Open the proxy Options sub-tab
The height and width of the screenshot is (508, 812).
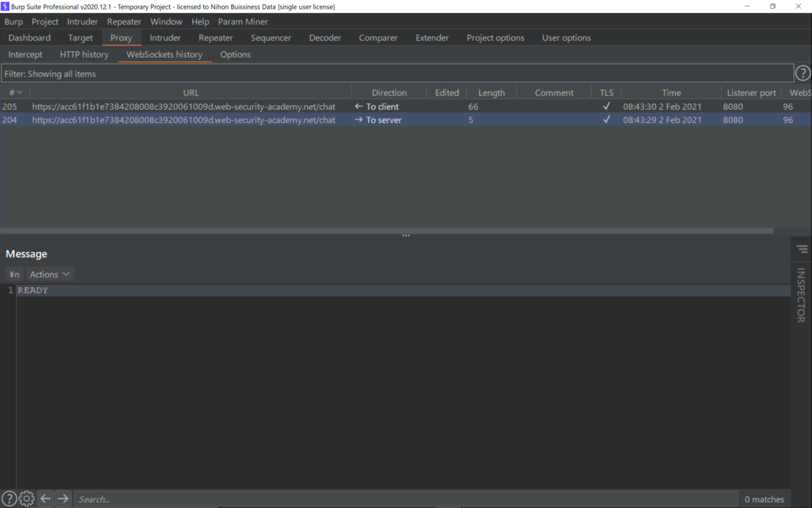pyautogui.click(x=235, y=54)
